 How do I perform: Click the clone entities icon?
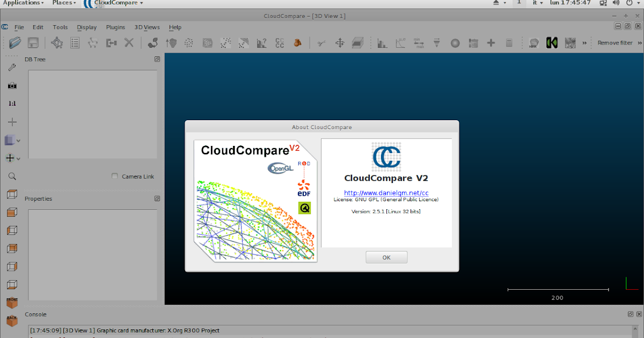(153, 43)
